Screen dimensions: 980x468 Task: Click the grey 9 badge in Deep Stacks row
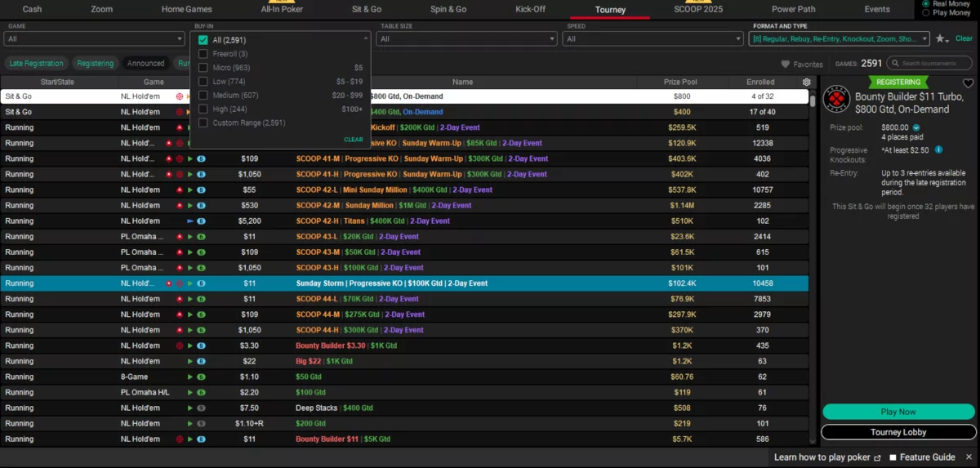[201, 408]
